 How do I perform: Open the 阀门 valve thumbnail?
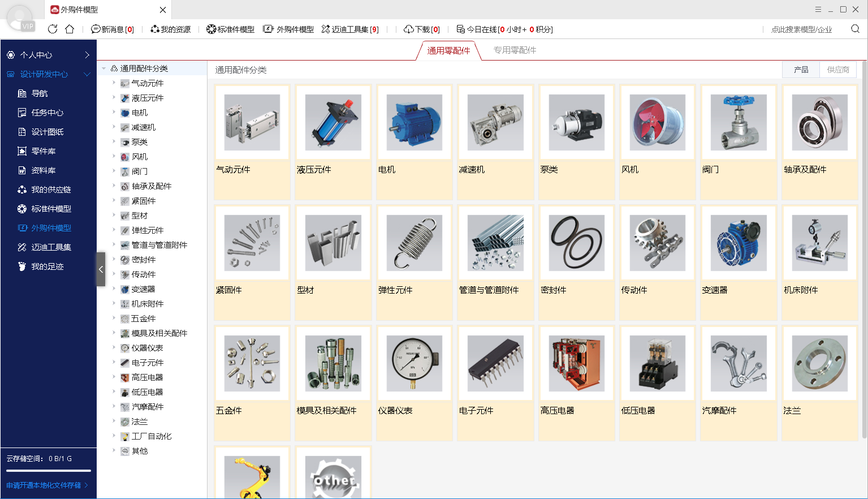739,123
